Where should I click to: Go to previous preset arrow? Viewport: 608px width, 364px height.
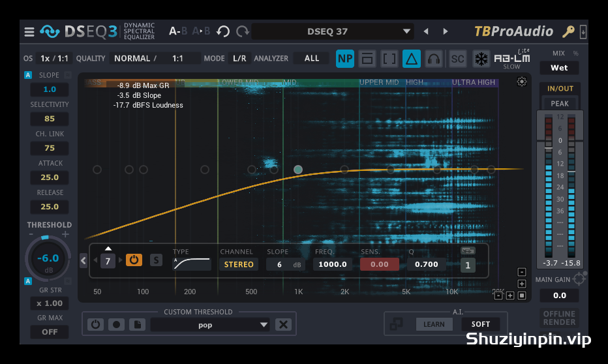pos(426,31)
